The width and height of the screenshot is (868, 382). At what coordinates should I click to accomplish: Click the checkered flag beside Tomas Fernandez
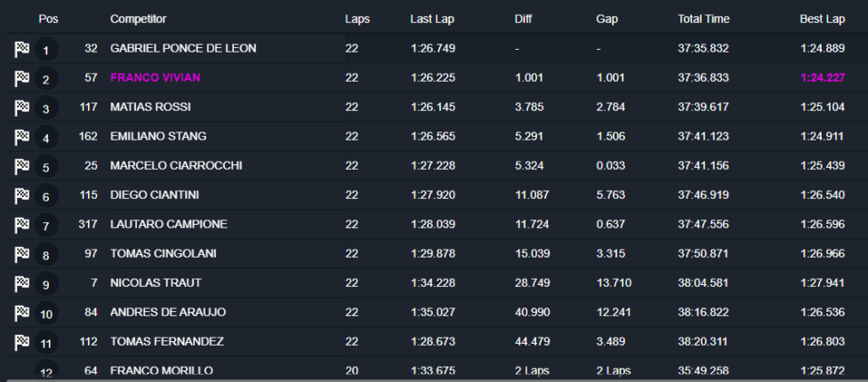(22, 342)
